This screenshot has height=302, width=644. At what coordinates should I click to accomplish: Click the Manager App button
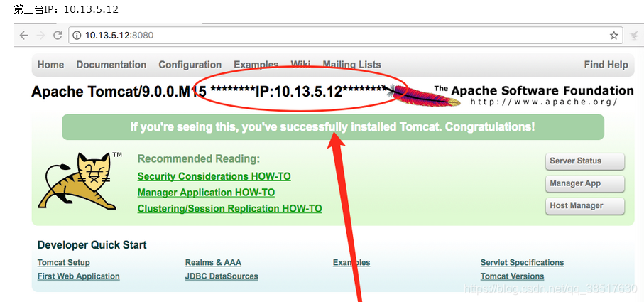[x=585, y=183]
